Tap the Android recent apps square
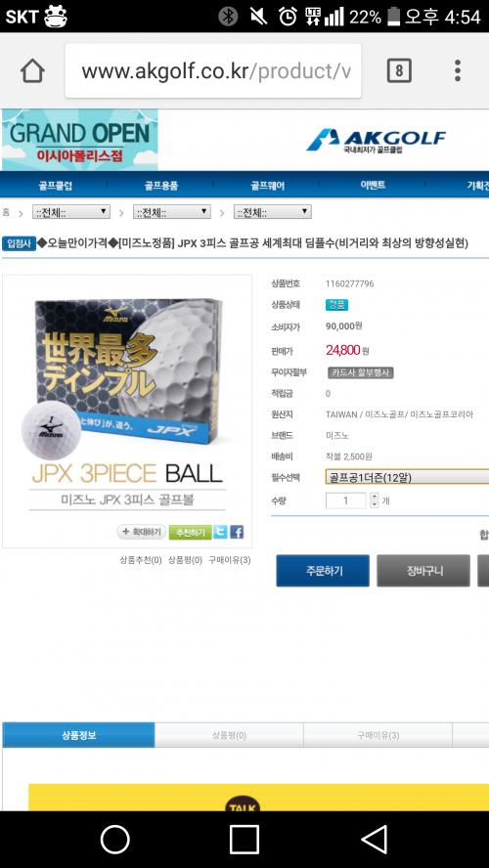The image size is (489, 868). [x=244, y=840]
